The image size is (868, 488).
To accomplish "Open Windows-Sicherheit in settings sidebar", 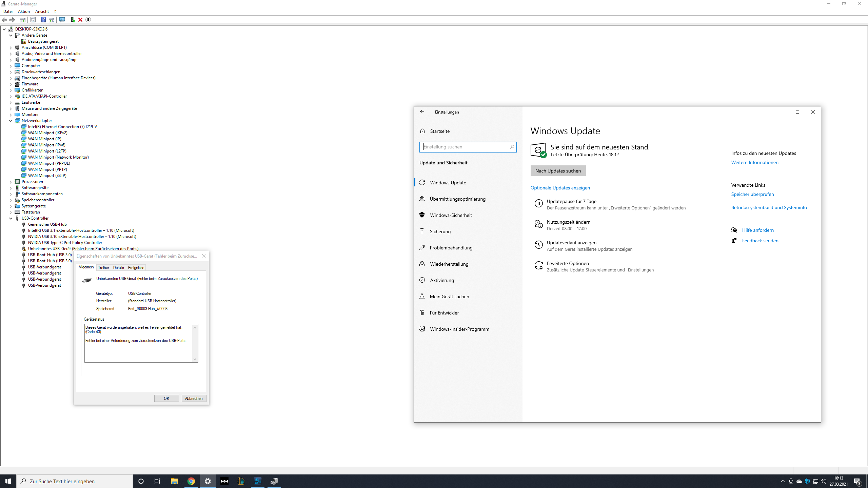I will tap(451, 215).
